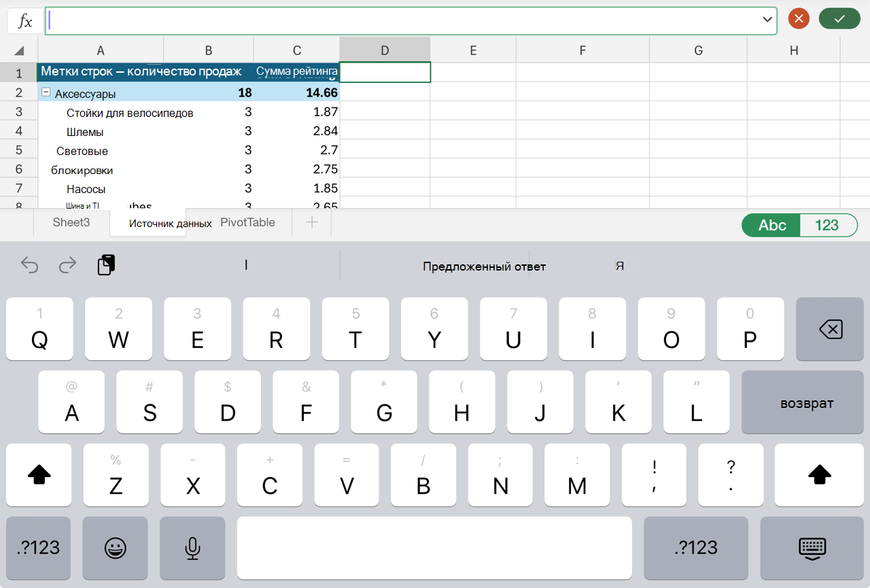Cancel the formula entry with red X
This screenshot has height=588, width=870.
(799, 19)
